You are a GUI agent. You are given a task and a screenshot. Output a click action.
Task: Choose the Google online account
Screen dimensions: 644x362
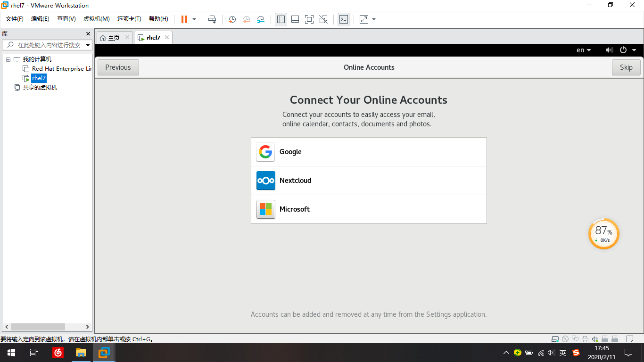[369, 152]
